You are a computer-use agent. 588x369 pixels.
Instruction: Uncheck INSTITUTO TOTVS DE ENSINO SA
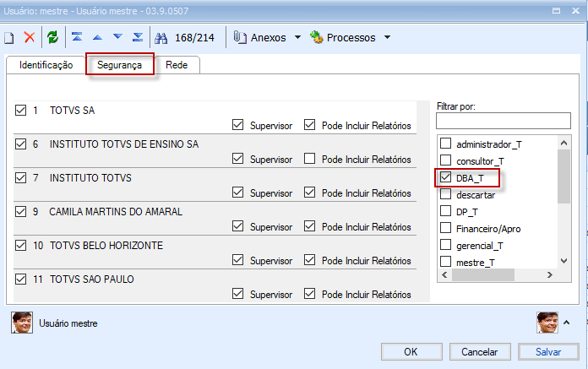pyautogui.click(x=20, y=144)
